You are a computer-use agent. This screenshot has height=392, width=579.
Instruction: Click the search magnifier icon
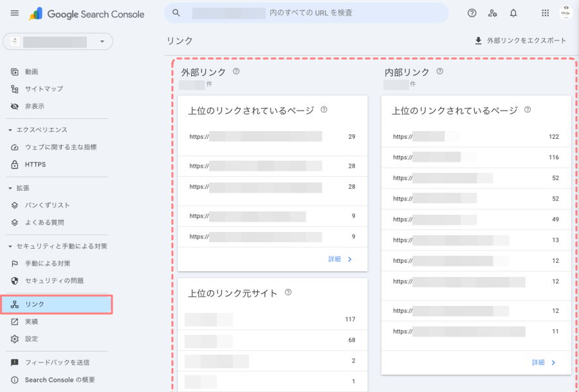click(176, 13)
